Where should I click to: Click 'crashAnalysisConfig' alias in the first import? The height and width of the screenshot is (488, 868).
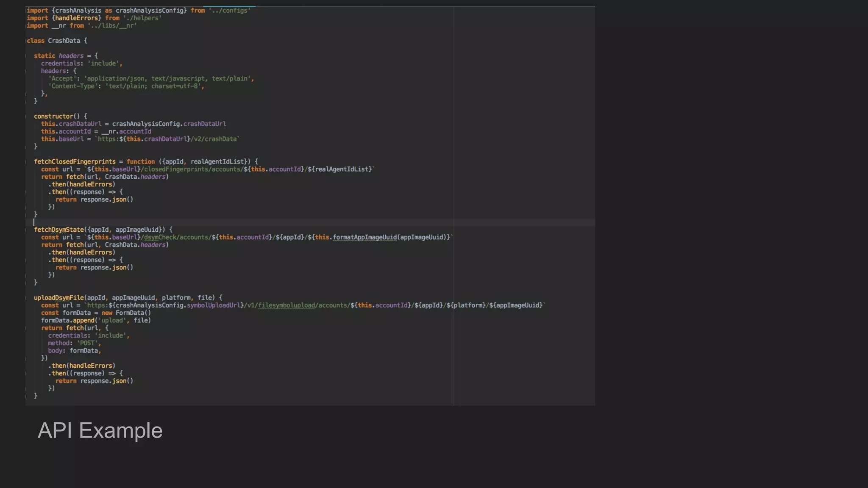[x=149, y=11]
